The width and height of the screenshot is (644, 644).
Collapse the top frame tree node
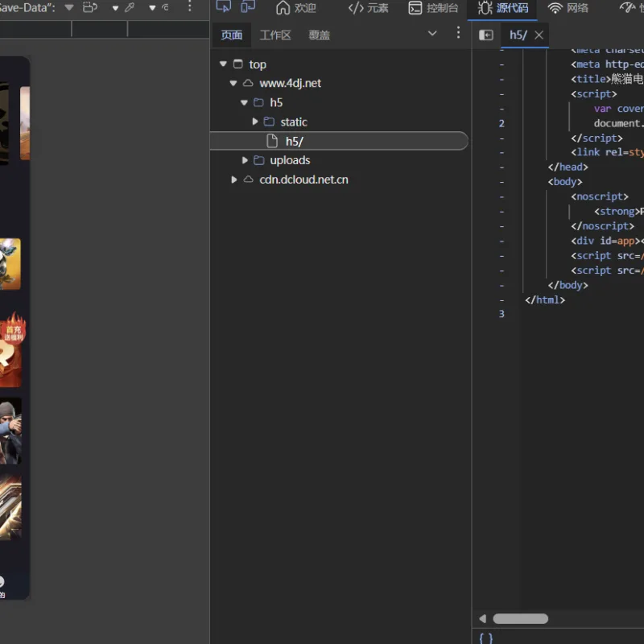coord(223,64)
